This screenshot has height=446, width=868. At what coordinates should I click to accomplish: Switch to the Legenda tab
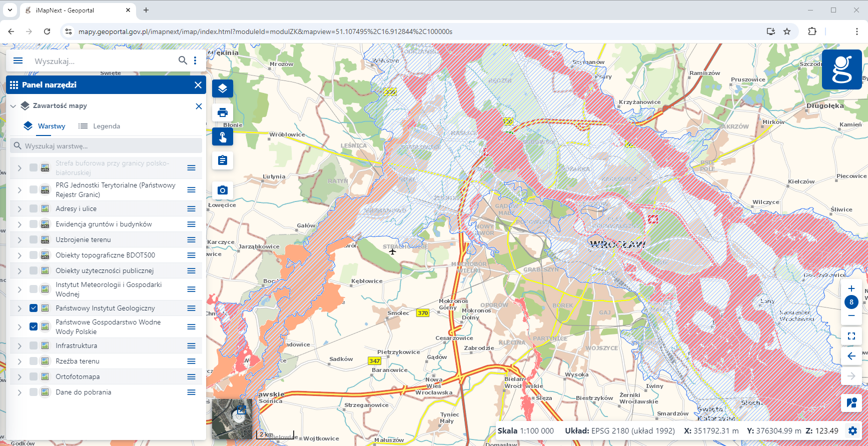click(100, 126)
